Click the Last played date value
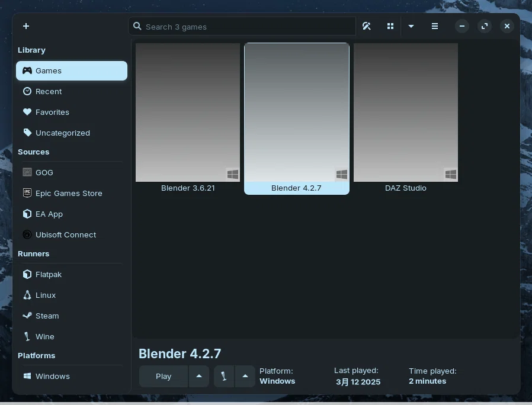The image size is (532, 405). click(358, 381)
